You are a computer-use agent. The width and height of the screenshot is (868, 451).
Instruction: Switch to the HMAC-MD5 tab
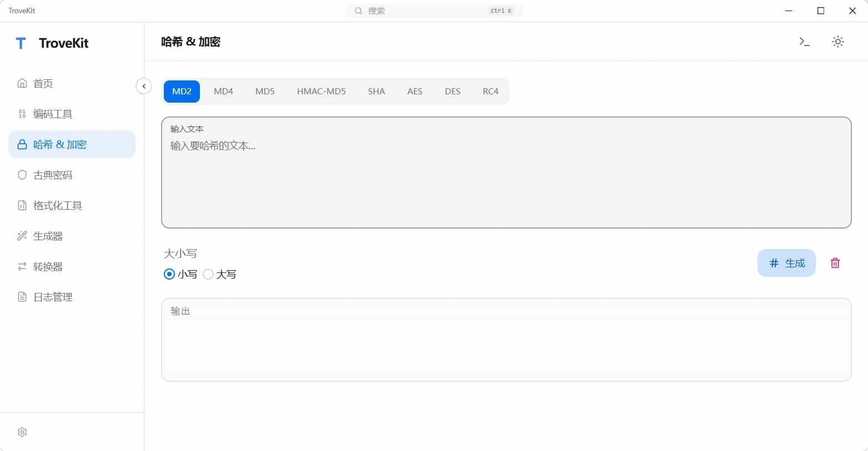(321, 91)
